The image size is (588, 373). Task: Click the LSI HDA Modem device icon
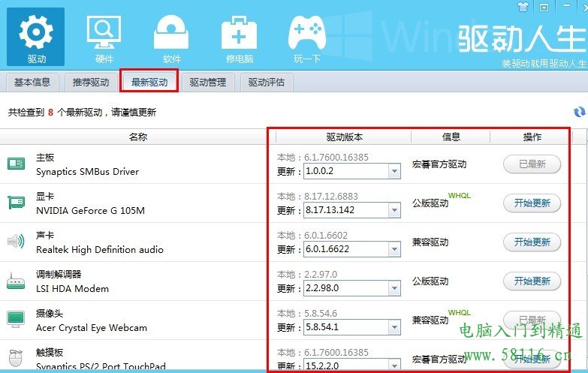tap(16, 281)
